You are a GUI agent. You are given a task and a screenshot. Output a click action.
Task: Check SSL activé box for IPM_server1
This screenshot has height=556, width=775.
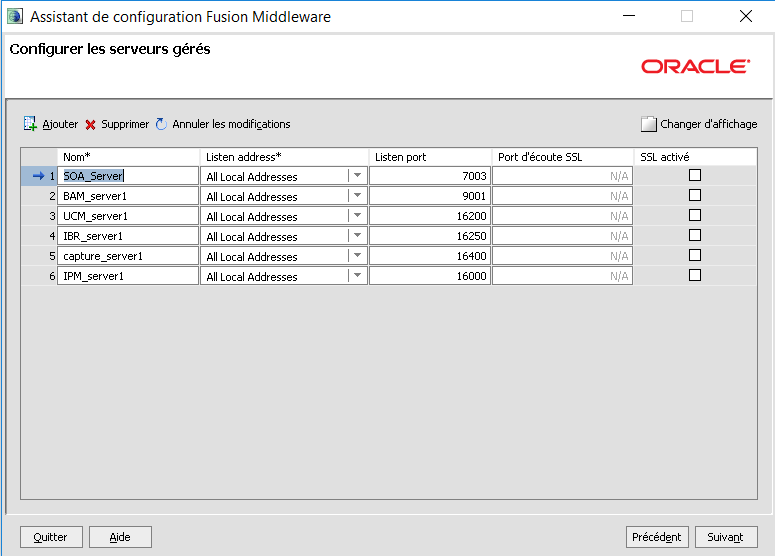pyautogui.click(x=695, y=275)
